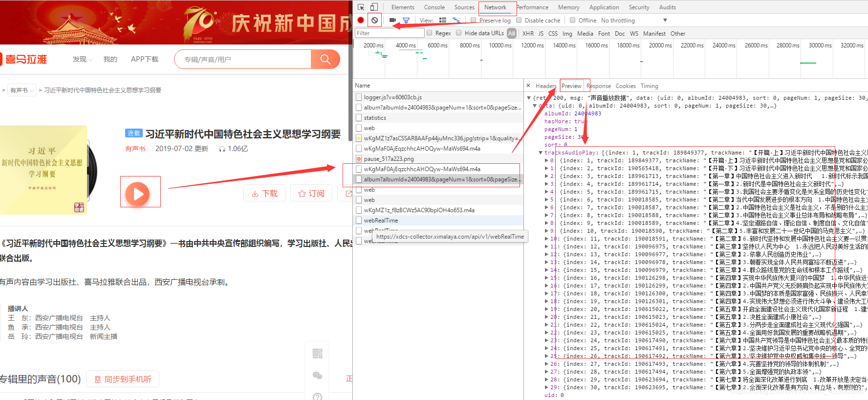Toggle the network filter funnel icon

click(x=406, y=20)
